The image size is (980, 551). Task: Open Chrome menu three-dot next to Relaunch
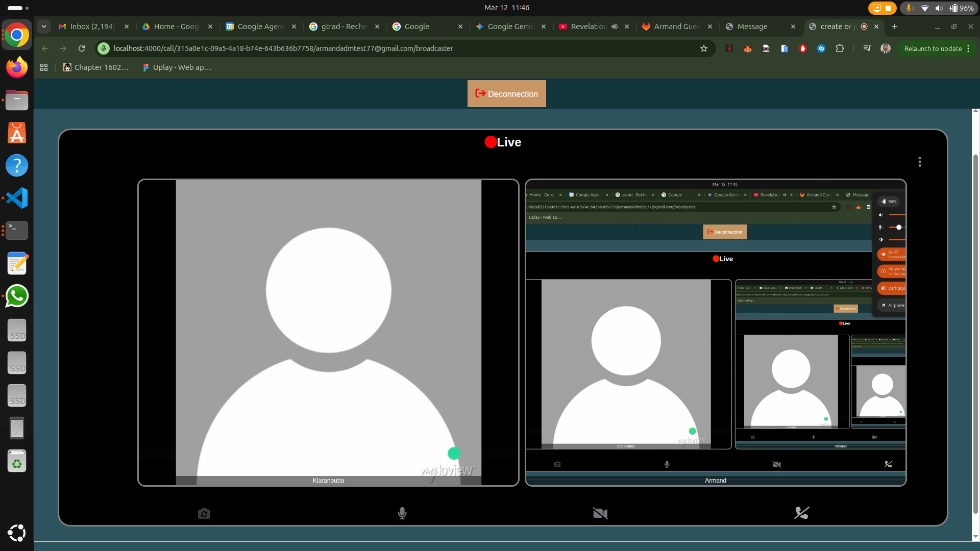click(968, 48)
